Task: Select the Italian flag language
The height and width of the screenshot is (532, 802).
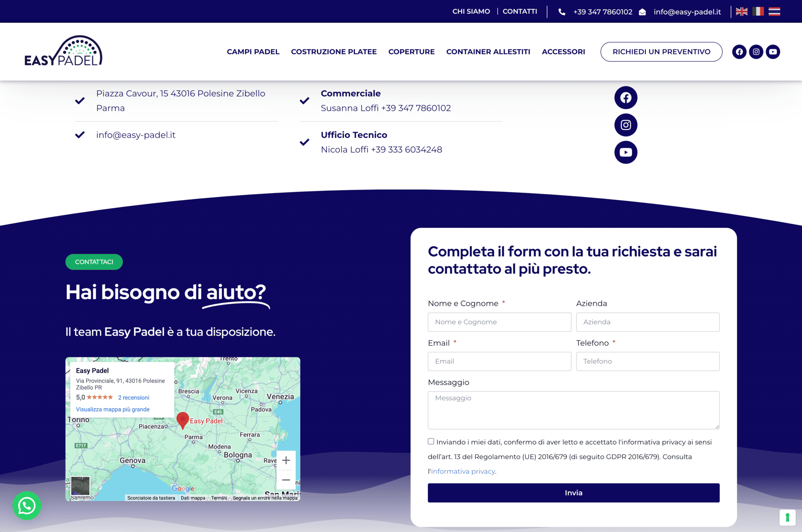Action: click(x=758, y=11)
